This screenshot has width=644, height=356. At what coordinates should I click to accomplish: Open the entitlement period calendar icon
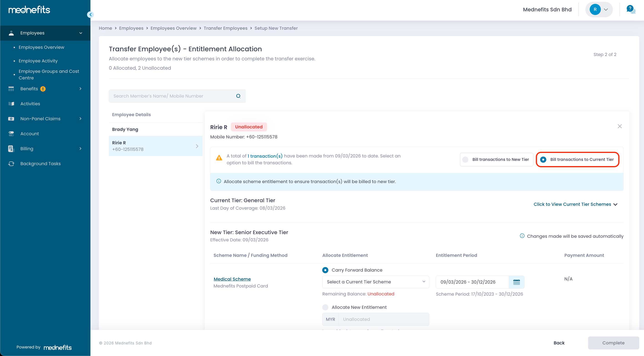pyautogui.click(x=516, y=282)
